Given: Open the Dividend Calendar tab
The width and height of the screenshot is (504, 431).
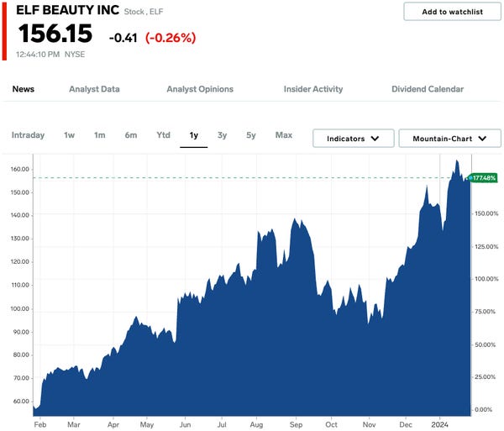Looking at the screenshot, I should 428,89.
